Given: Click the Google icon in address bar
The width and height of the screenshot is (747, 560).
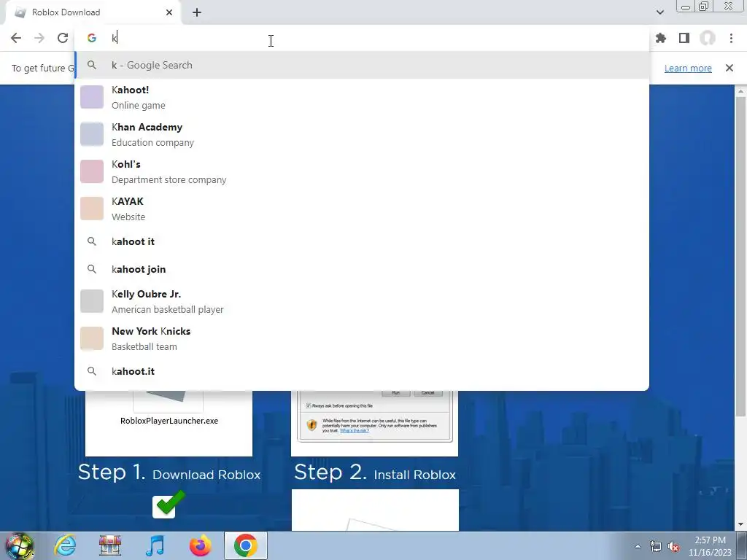Looking at the screenshot, I should [x=91, y=38].
